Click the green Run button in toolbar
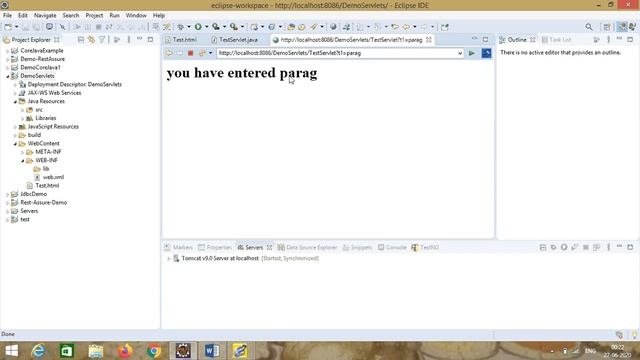This screenshot has height=360, width=640. click(198, 27)
